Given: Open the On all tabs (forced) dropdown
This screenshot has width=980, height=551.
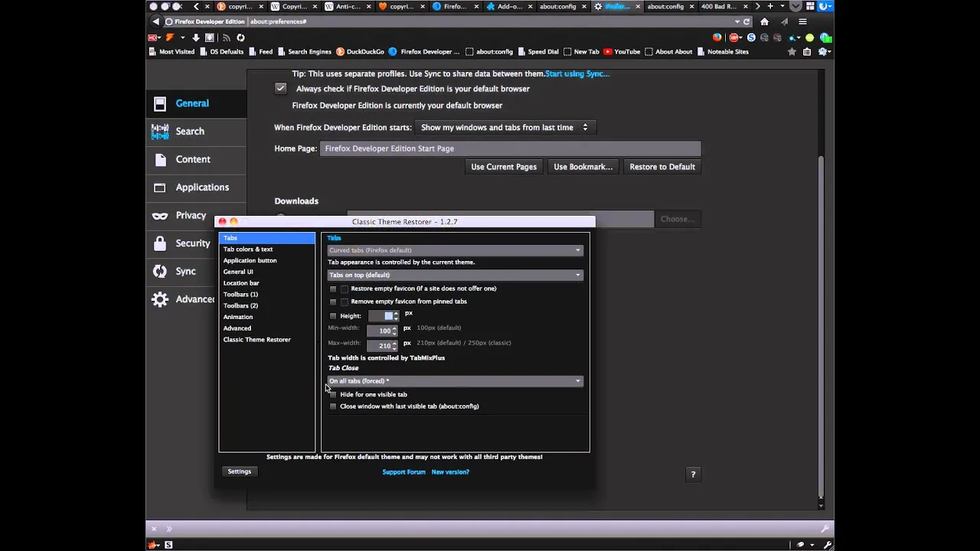Looking at the screenshot, I should tap(456, 381).
